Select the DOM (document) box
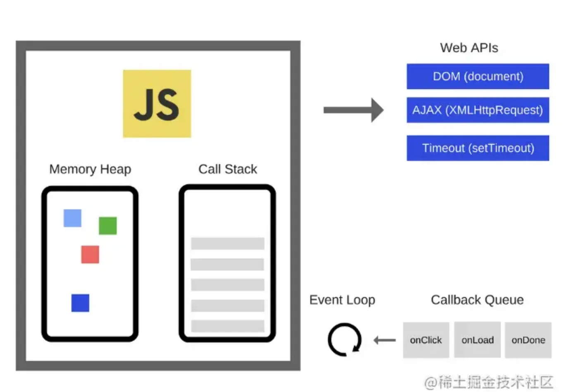Viewport: 579px width, 392px height. (478, 76)
